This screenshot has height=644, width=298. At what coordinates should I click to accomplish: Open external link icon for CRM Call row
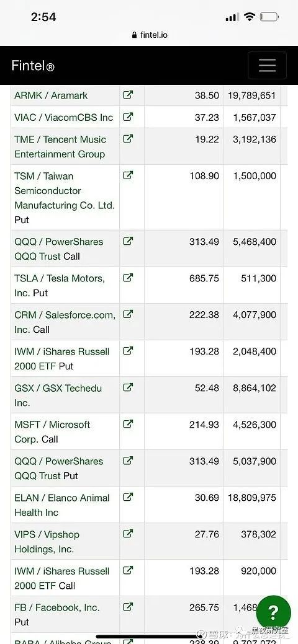[x=128, y=314]
